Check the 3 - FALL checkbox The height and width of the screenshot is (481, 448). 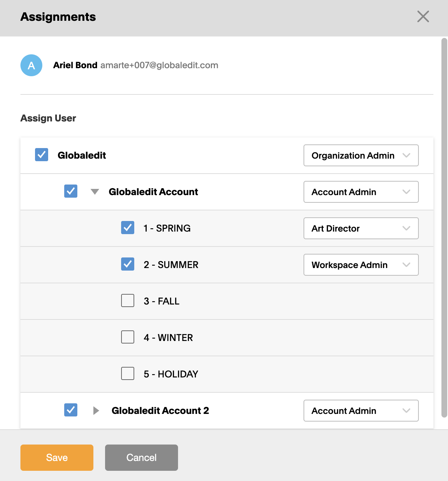pyautogui.click(x=128, y=300)
